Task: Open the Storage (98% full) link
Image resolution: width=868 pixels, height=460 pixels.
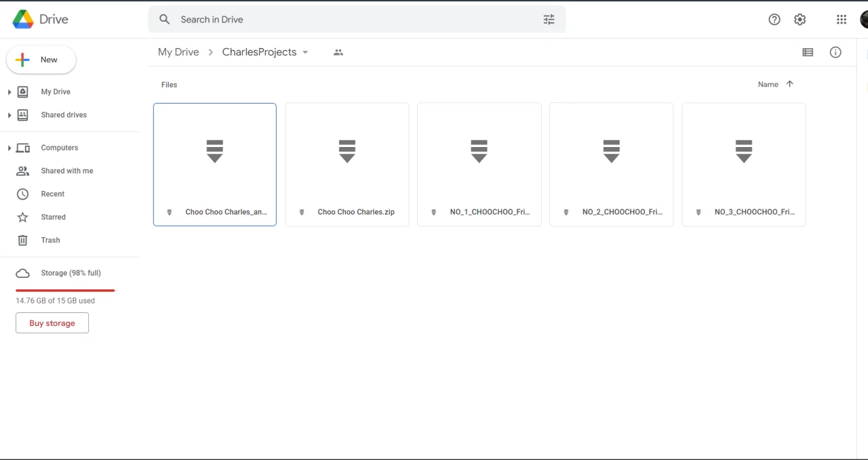Action: [71, 273]
